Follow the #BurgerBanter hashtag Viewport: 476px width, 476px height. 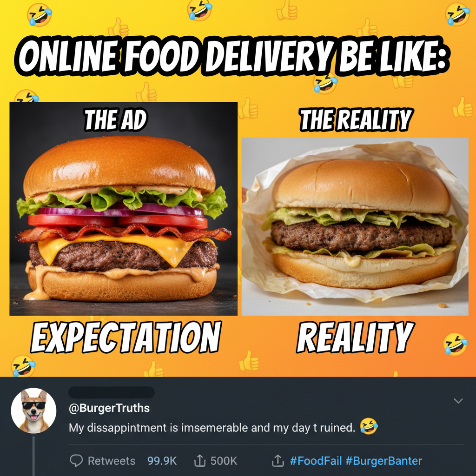(383, 461)
